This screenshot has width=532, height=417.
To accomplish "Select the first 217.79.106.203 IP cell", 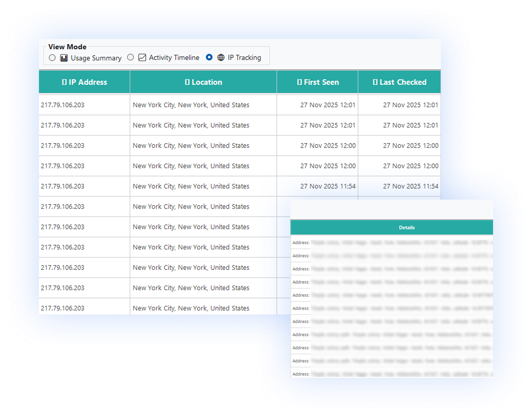I will (62, 105).
